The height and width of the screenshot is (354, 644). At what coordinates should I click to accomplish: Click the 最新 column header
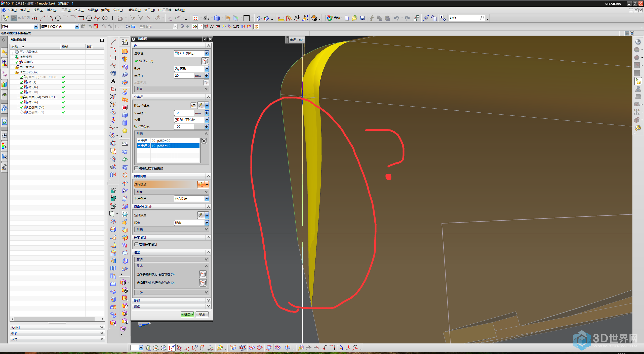[x=73, y=47]
